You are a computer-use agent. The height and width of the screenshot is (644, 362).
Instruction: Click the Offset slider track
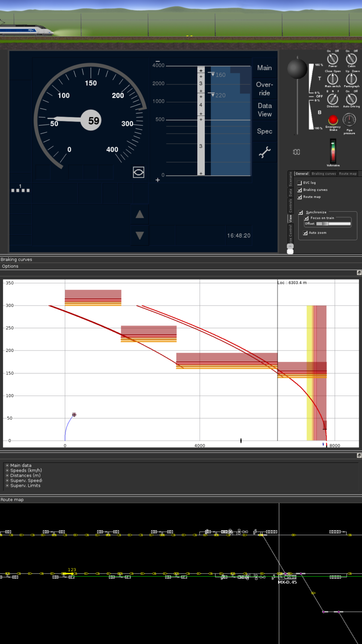coord(334,224)
